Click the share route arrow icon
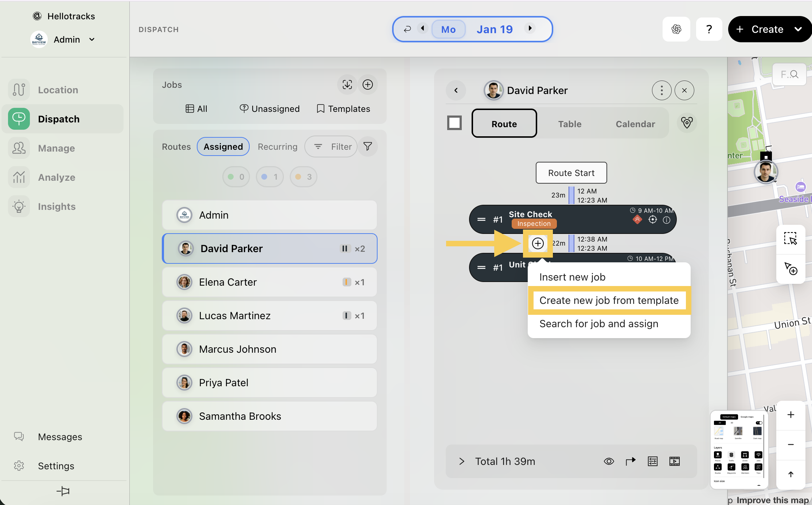Screen dimensions: 812x505 (x=631, y=461)
